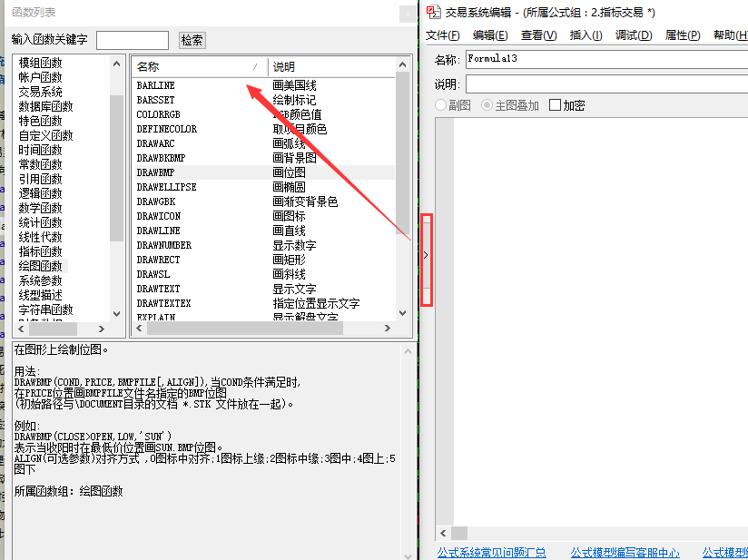
Task: Sort by the 名称 column header
Action: pos(200,67)
